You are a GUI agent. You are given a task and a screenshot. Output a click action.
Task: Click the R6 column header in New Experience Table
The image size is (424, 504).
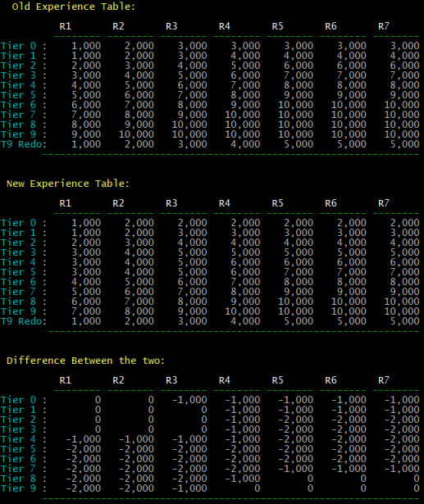[x=331, y=203]
